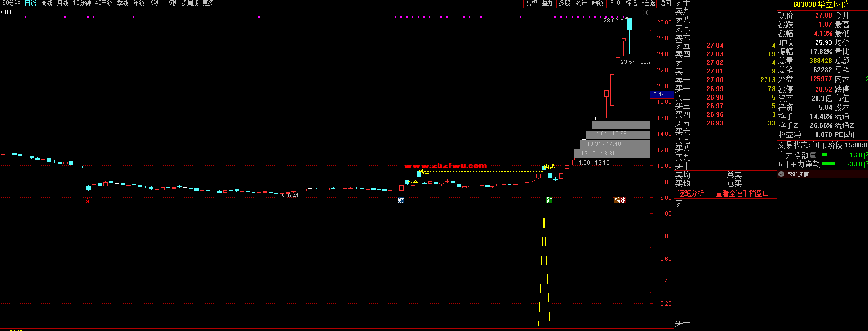Open the 画线 drawing tools
868x331 pixels.
598,3
